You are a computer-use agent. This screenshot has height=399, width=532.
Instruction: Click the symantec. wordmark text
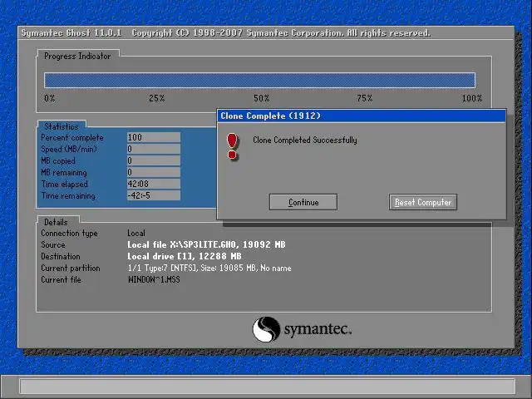click(318, 329)
